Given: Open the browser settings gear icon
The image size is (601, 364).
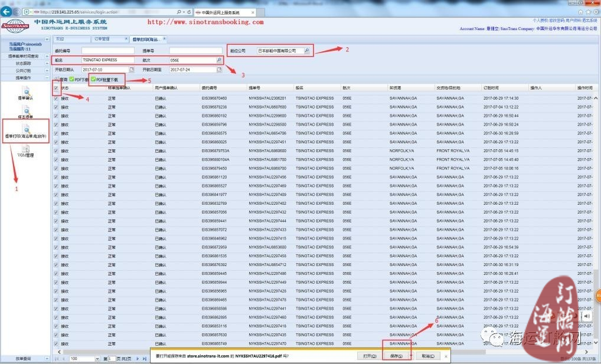Looking at the screenshot, I should [x=596, y=12].
